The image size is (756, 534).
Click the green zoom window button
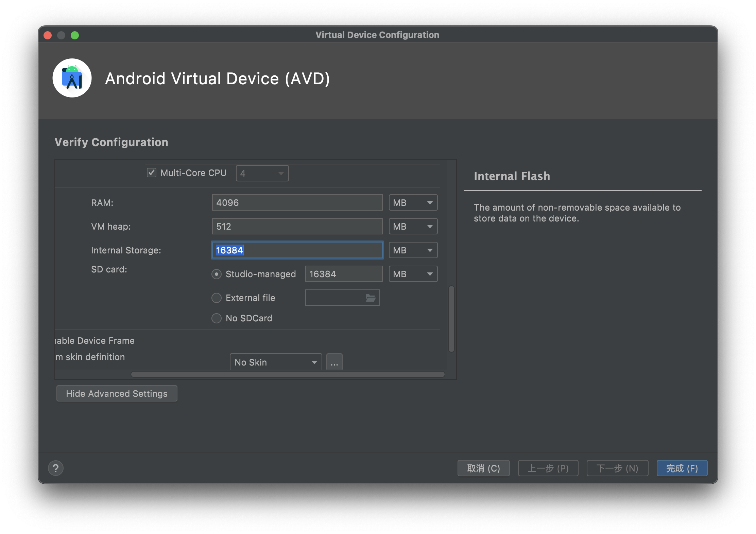coord(75,35)
